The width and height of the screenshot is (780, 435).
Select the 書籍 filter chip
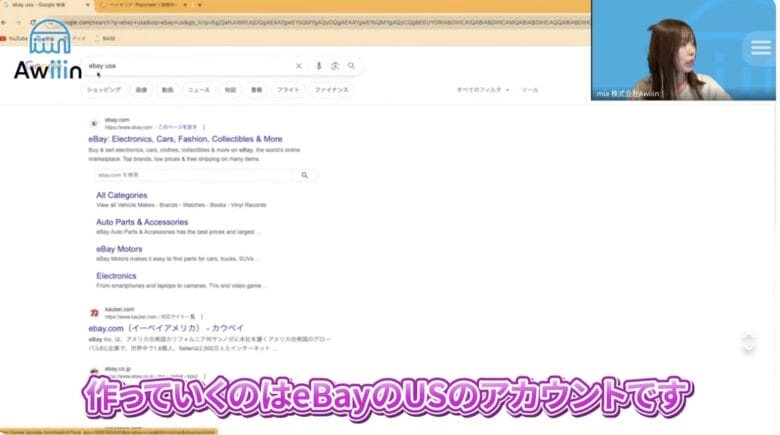[x=256, y=90]
